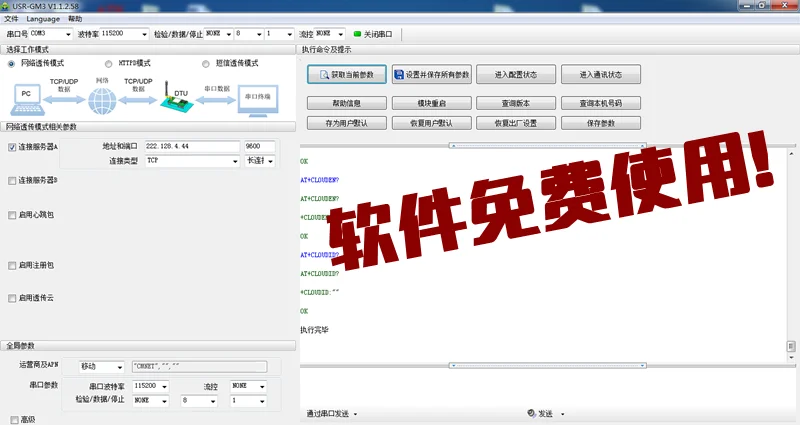Click the APN field "CMNET"
The width and height of the screenshot is (800, 425).
(199, 367)
